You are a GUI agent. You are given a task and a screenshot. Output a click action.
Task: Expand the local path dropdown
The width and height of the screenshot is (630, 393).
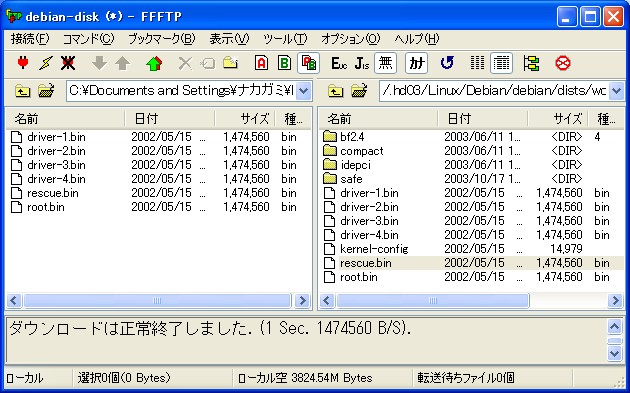click(x=304, y=91)
